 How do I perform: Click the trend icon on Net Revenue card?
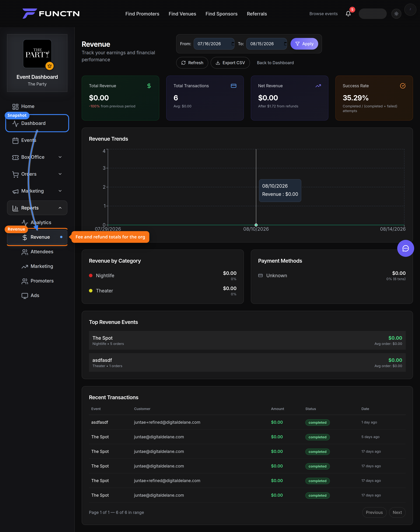click(318, 86)
